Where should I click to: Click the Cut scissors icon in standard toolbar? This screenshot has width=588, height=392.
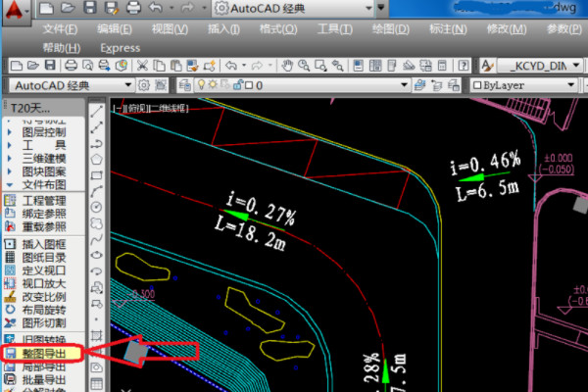(x=140, y=66)
